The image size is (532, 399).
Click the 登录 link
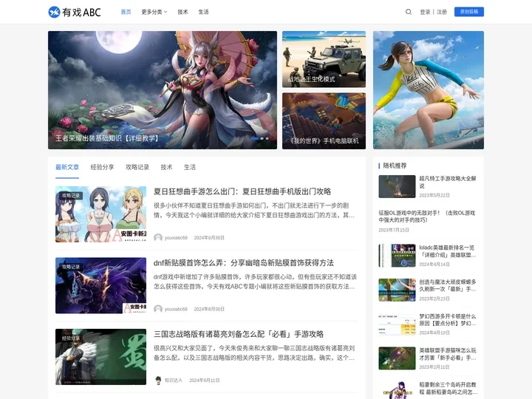pyautogui.click(x=425, y=12)
